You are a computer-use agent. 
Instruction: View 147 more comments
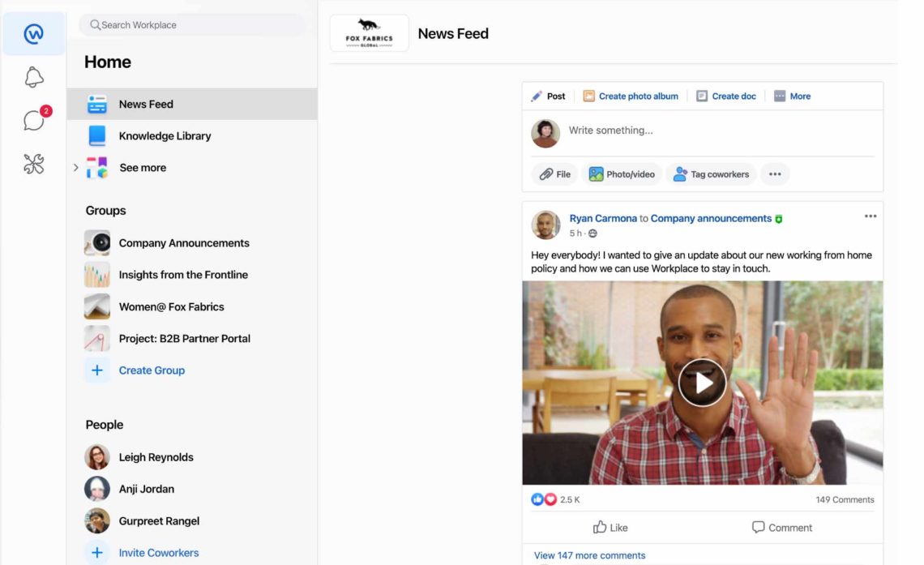coord(589,555)
